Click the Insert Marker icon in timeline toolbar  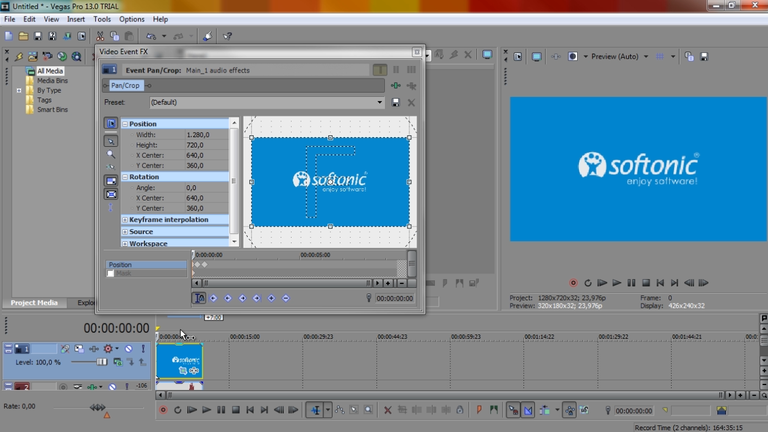pyautogui.click(x=479, y=410)
